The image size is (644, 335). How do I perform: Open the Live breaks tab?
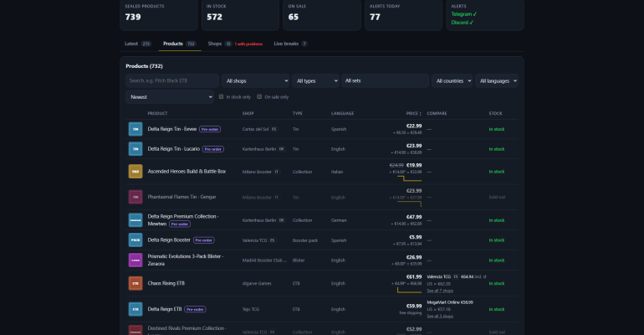pyautogui.click(x=290, y=44)
